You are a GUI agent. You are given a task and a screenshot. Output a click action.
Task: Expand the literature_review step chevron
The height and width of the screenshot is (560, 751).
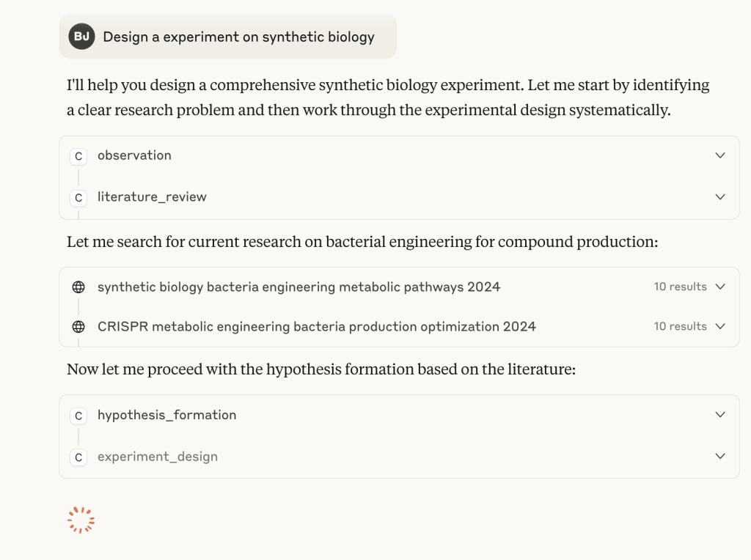click(720, 196)
